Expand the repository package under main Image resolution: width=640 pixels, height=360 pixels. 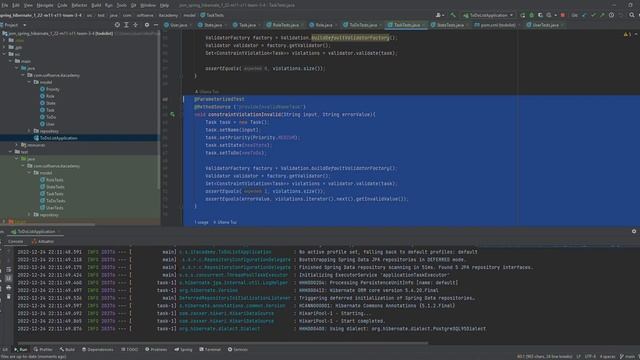29,131
